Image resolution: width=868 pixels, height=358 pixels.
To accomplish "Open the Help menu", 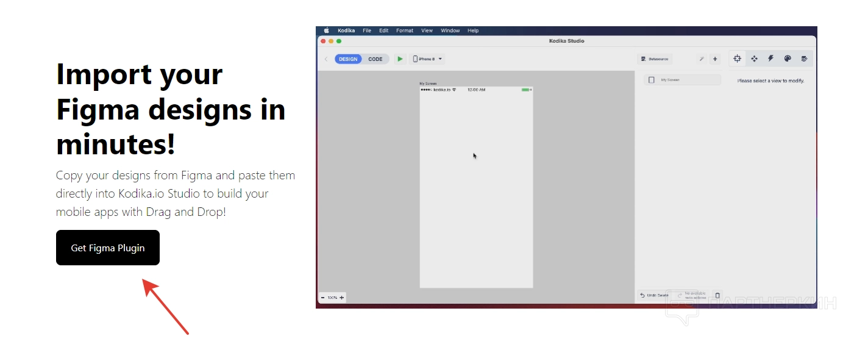I will click(473, 30).
